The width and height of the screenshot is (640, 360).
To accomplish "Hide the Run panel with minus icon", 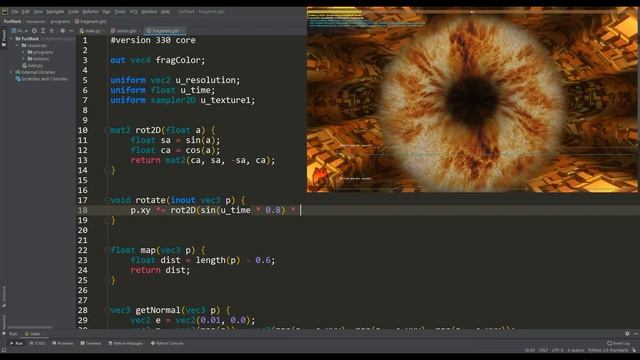I will coord(636,334).
